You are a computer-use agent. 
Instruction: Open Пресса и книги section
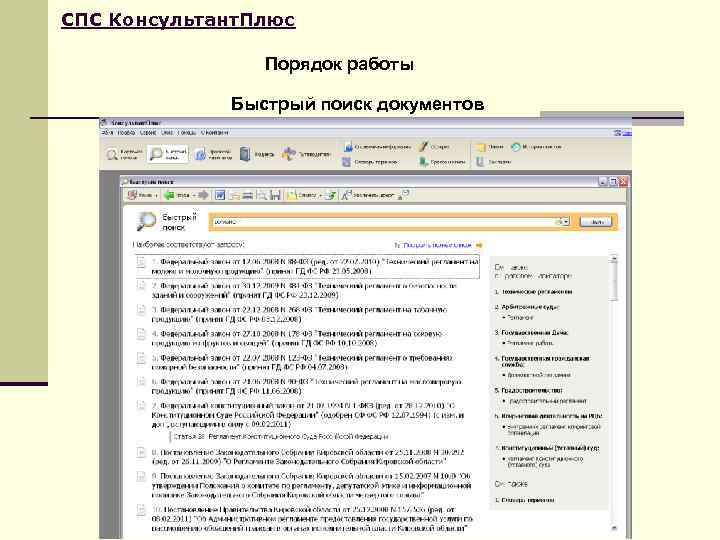[x=443, y=162]
